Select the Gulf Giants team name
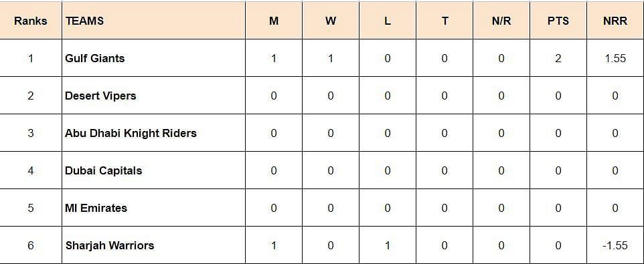 click(95, 58)
